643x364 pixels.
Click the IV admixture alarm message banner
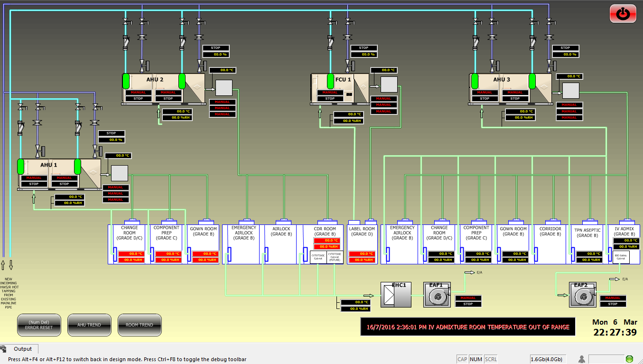(x=467, y=327)
